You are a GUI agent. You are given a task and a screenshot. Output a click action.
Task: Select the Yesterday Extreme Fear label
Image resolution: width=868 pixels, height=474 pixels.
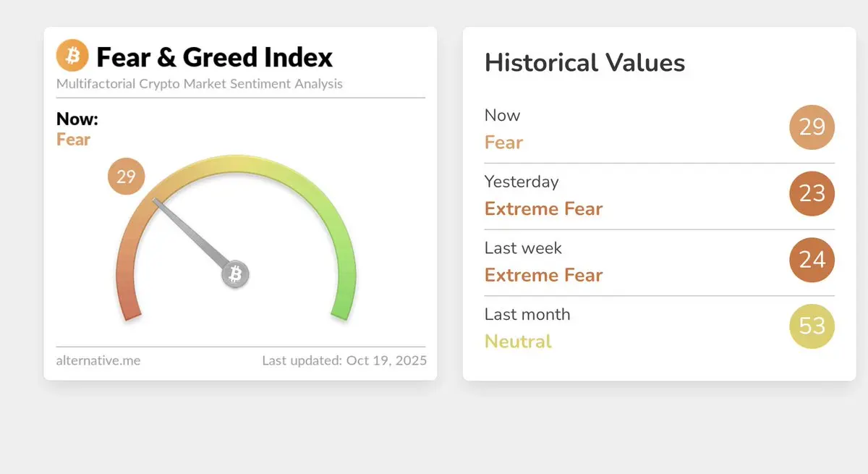point(543,209)
